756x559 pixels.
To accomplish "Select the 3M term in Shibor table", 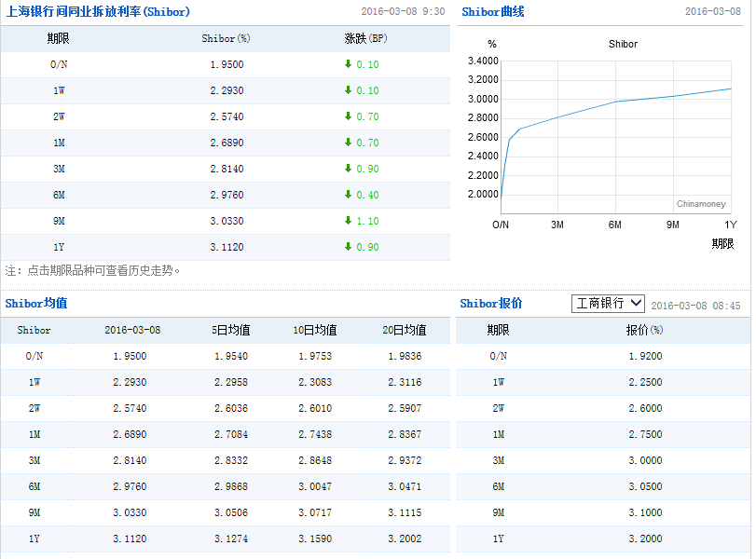I will [x=58, y=169].
